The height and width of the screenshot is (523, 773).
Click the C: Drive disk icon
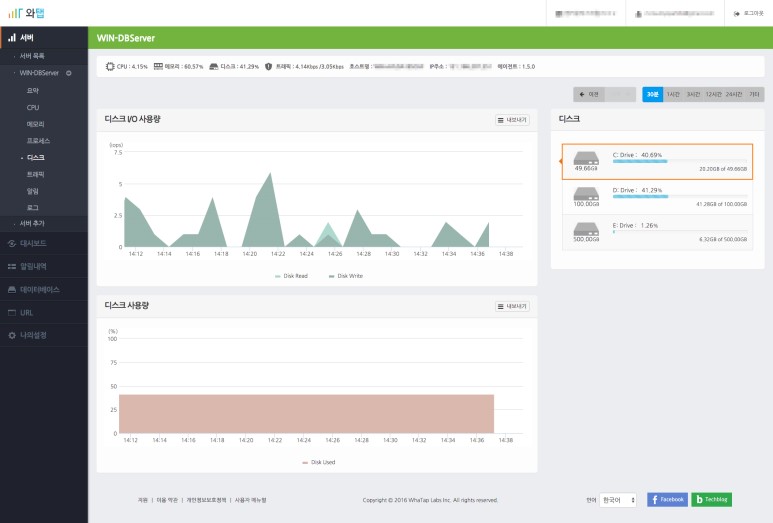coord(586,159)
